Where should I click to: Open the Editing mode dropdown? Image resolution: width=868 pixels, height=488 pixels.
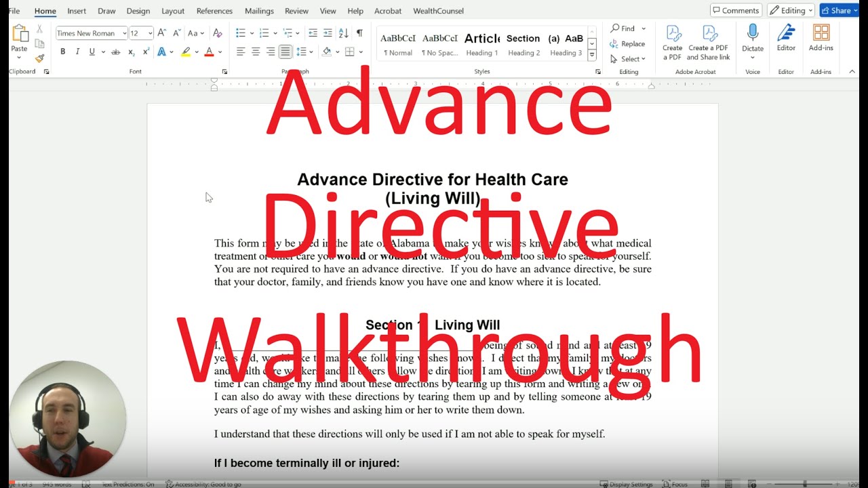point(791,10)
